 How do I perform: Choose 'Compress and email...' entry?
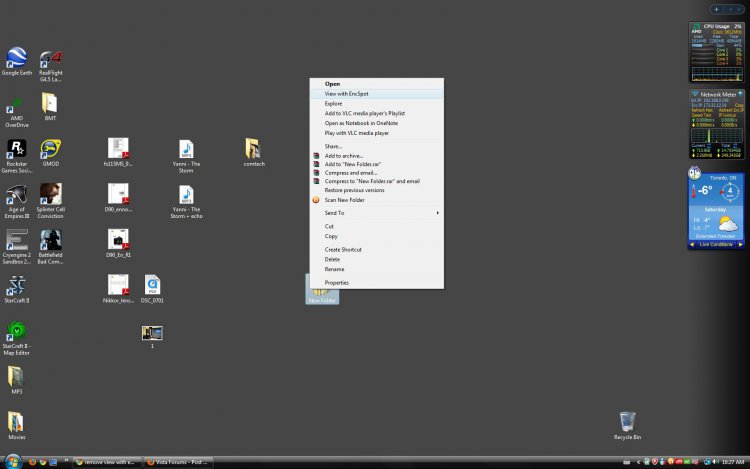377,173
